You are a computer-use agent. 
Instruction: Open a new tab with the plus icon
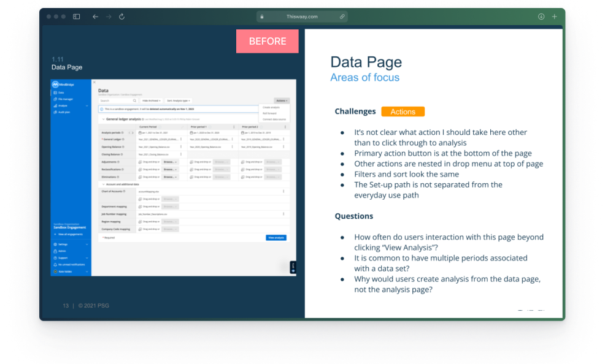[x=555, y=17]
